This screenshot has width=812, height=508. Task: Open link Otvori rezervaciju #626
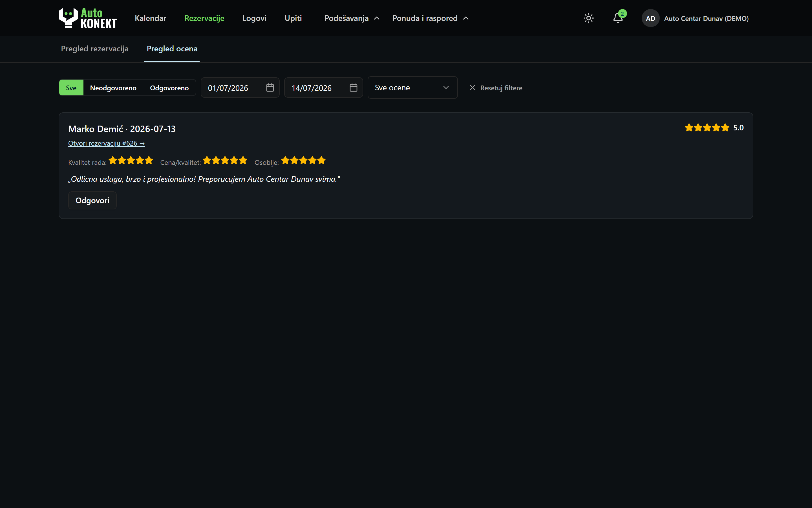pos(106,143)
